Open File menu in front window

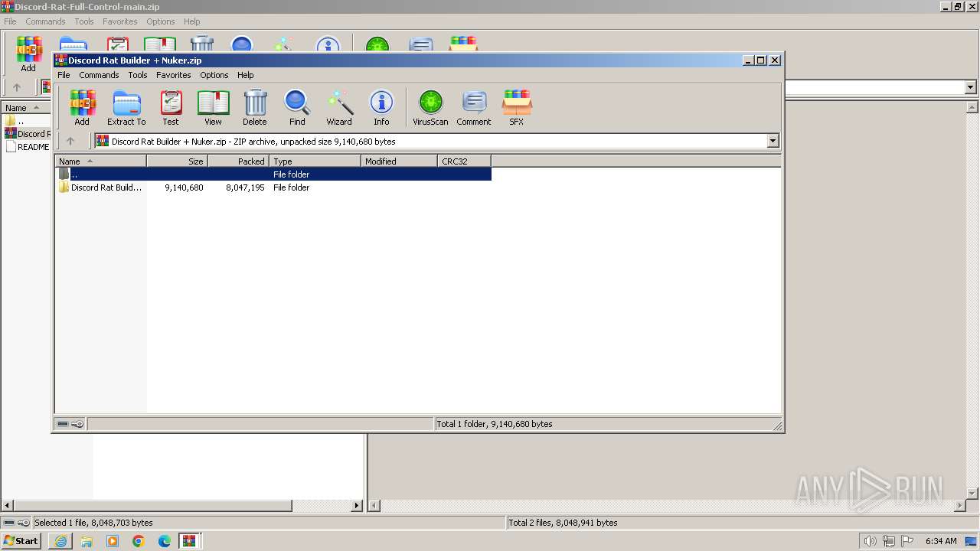(x=64, y=75)
